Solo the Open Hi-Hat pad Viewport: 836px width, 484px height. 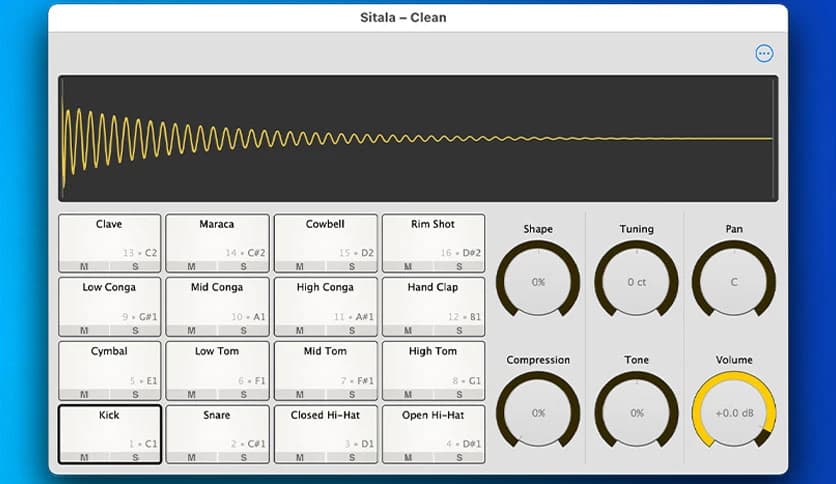[459, 457]
